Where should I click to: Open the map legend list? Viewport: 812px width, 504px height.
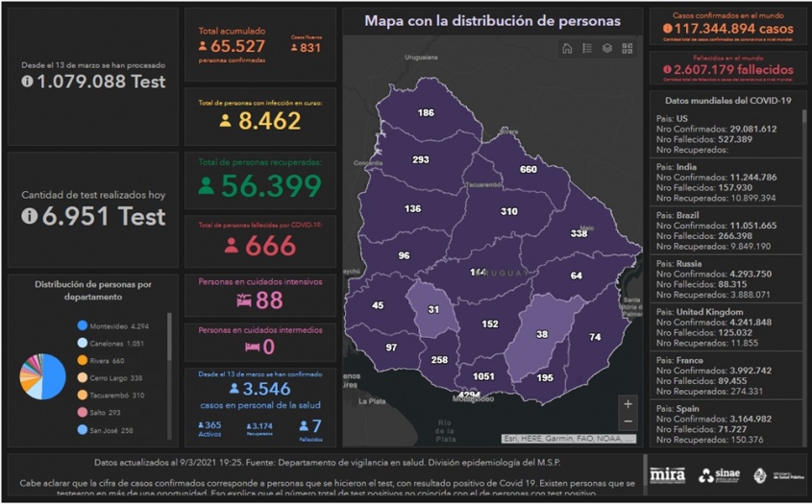tap(587, 48)
